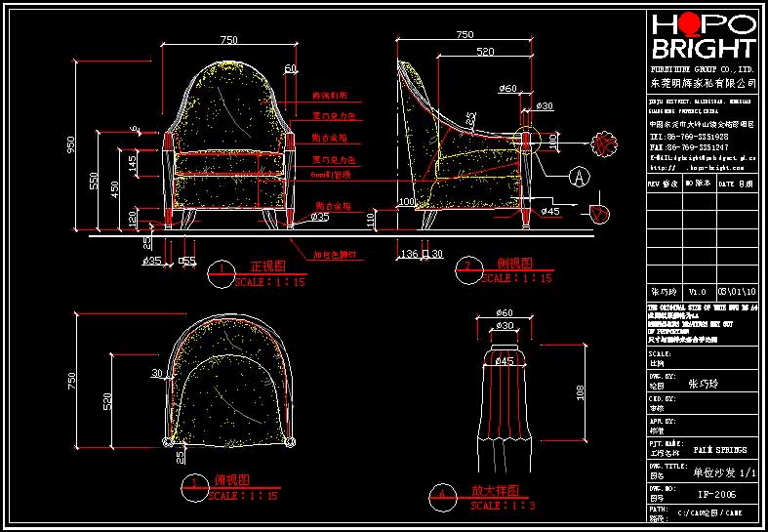Click the drawing number IF-2006
This screenshot has height=532, width=768.
click(717, 495)
